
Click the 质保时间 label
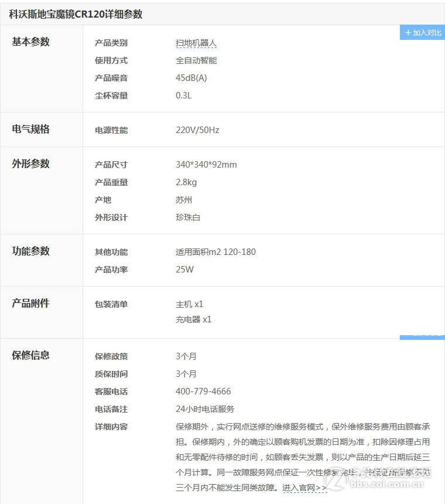point(111,374)
